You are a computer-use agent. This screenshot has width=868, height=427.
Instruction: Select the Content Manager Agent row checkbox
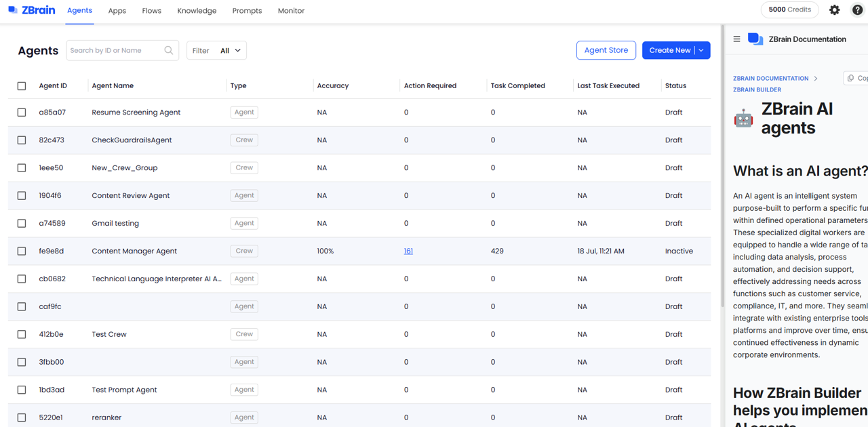22,251
